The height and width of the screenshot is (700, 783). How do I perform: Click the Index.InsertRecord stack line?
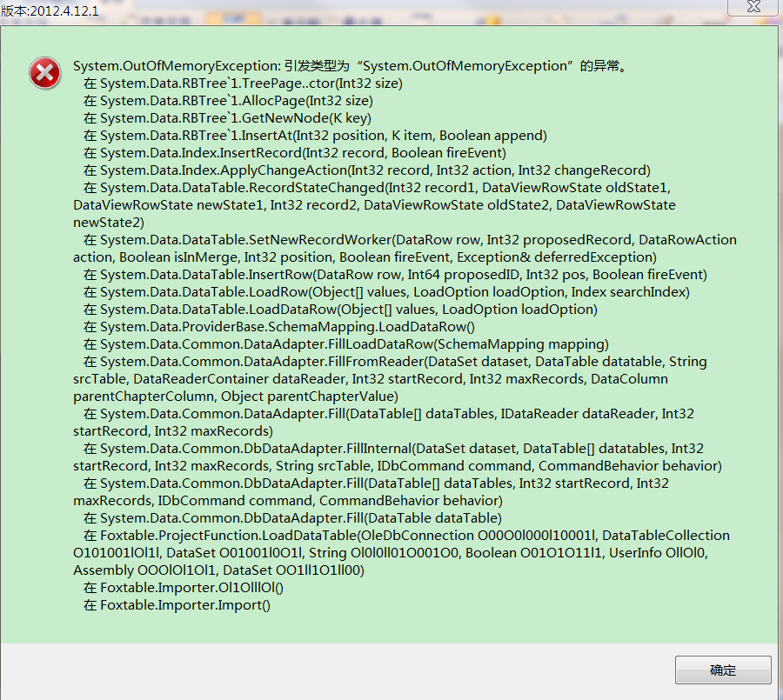[295, 153]
